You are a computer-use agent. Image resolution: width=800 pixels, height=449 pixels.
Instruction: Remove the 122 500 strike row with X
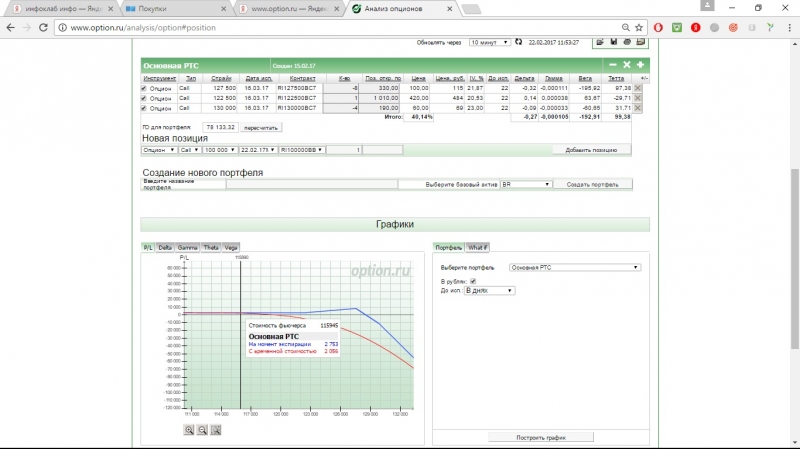click(x=638, y=98)
